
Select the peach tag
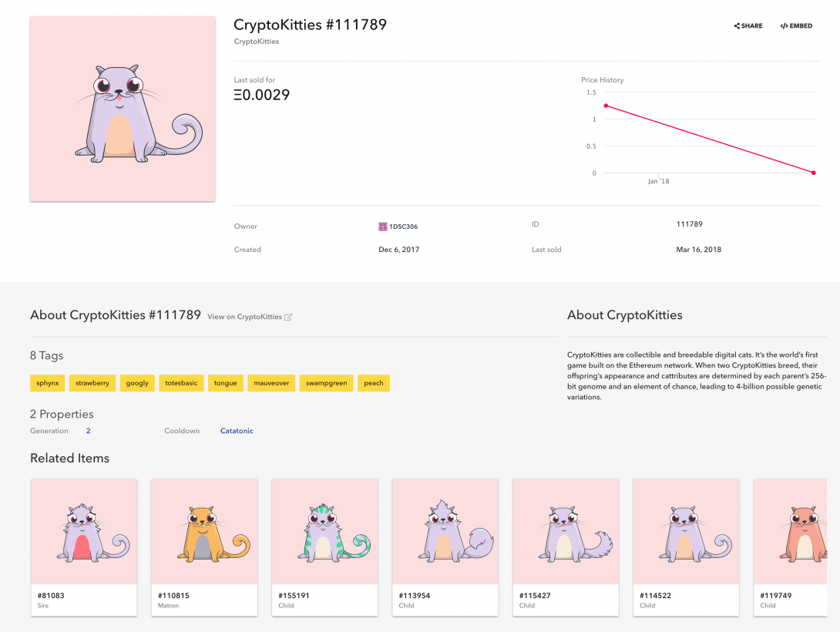(x=374, y=383)
